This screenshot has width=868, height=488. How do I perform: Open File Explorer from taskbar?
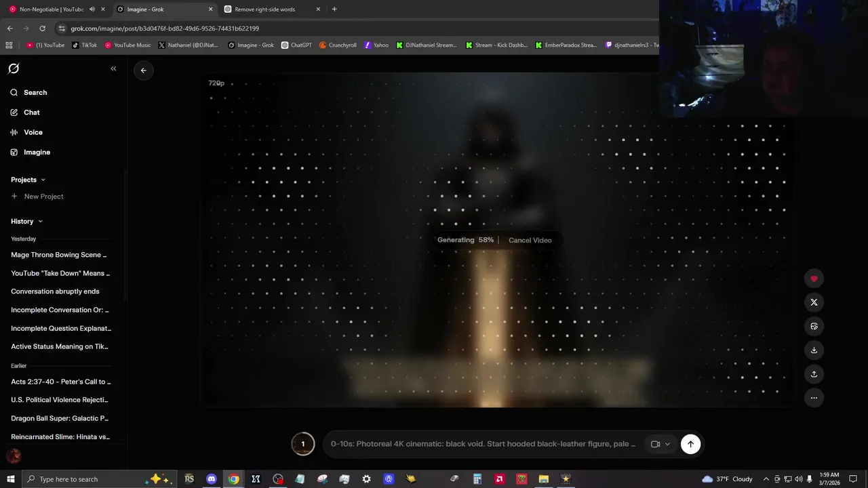(x=543, y=479)
